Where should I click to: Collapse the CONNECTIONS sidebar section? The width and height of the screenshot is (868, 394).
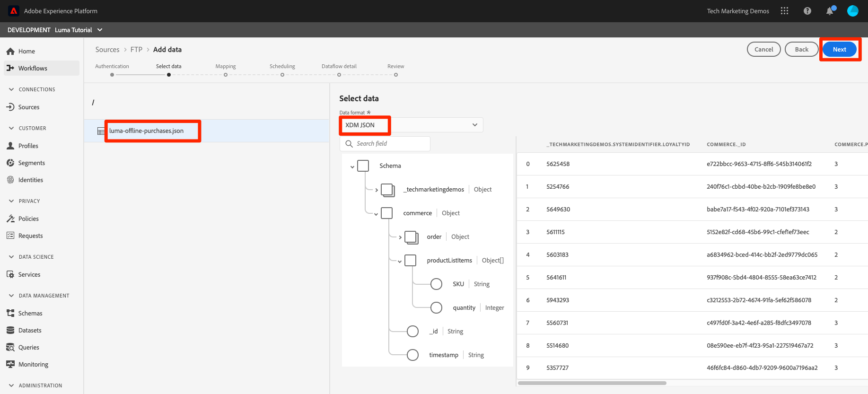coord(11,89)
